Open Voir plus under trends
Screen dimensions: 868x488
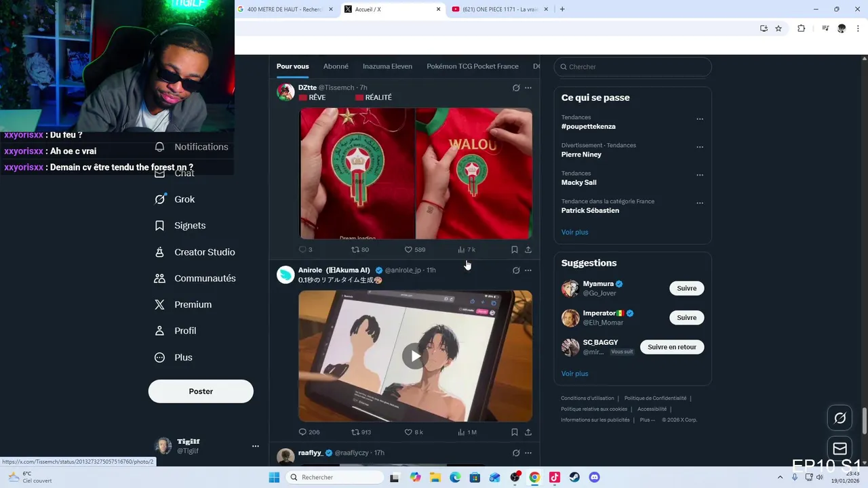tap(574, 232)
